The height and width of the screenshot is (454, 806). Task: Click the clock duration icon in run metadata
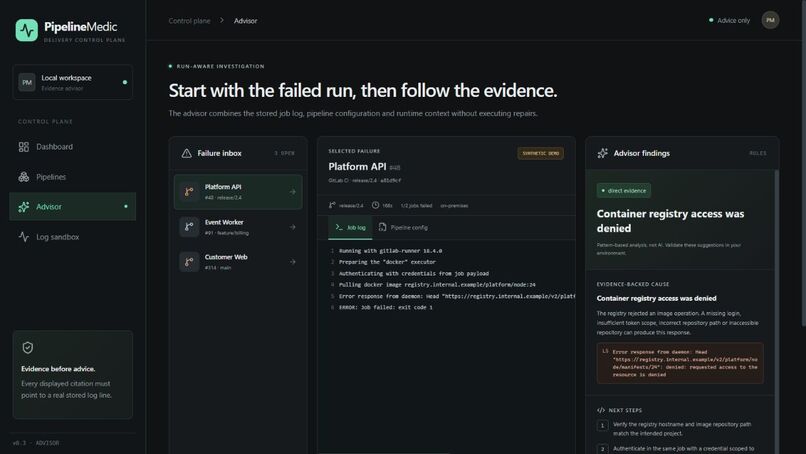coord(376,205)
